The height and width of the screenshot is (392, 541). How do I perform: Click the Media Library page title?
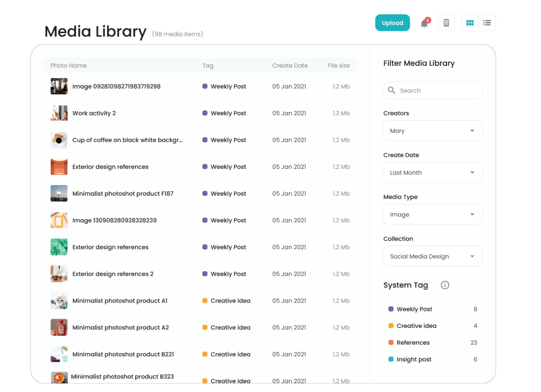coord(95,31)
